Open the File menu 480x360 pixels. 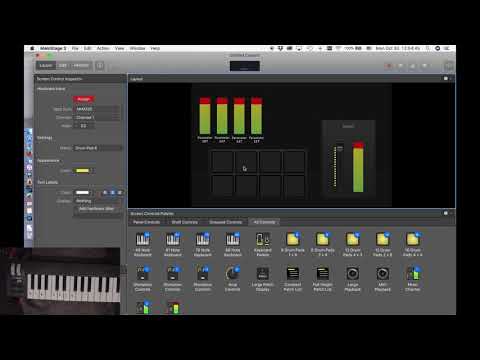(x=75, y=48)
